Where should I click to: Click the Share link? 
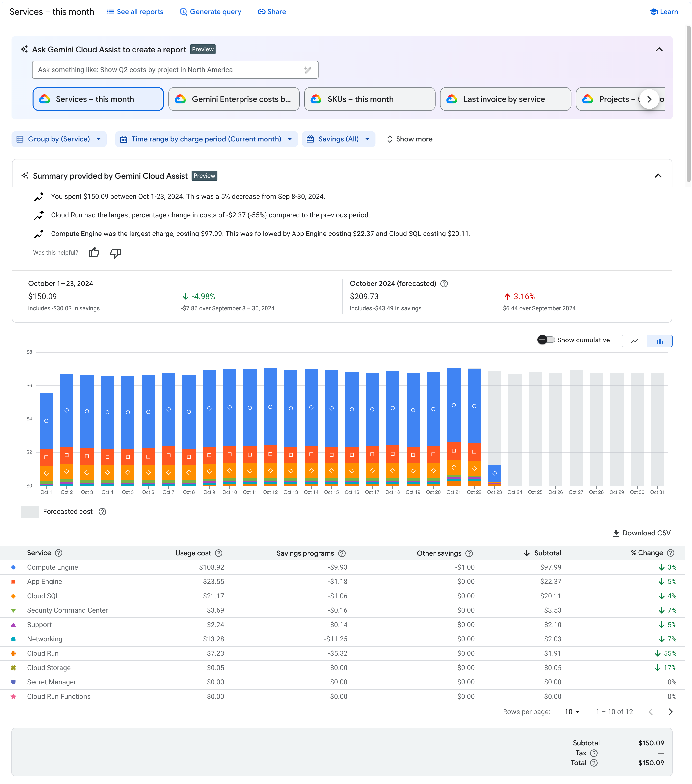[x=272, y=12]
